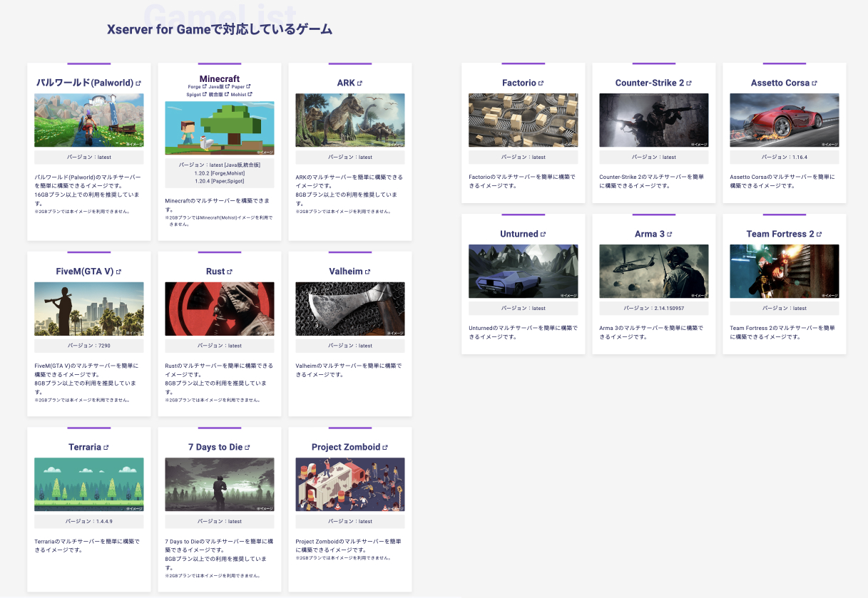The image size is (868, 598).
Task: Click the Mohist link
Action: click(239, 94)
